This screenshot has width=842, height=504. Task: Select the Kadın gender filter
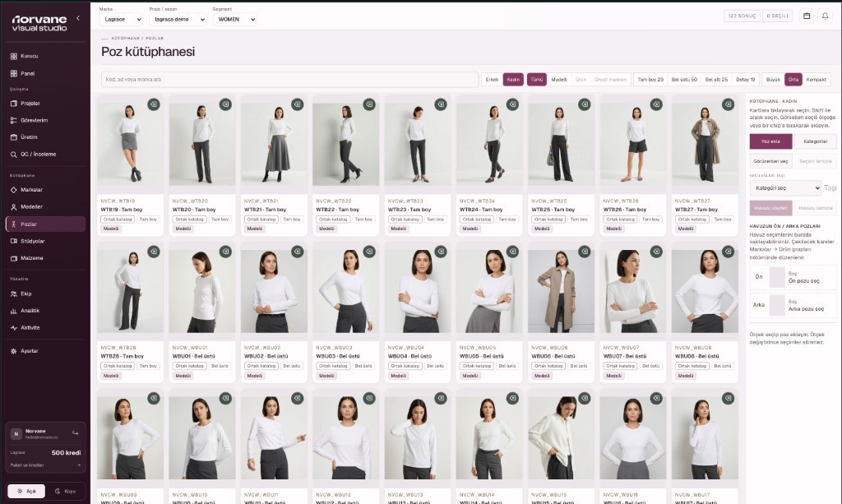(513, 80)
